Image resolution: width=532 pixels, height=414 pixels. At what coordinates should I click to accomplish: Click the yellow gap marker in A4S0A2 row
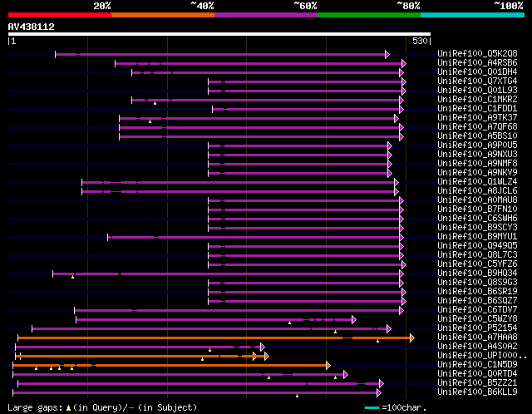tap(209, 350)
